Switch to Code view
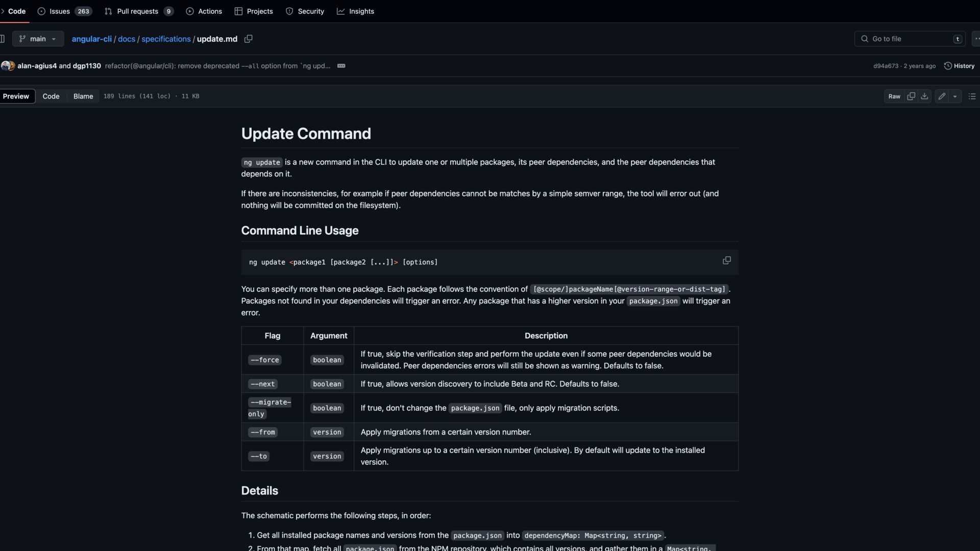Screen dimensions: 980x551 coord(51,96)
